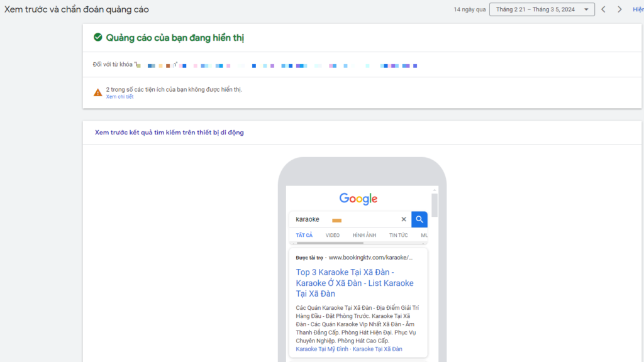Open the Xem chi tiết link
The image size is (644, 362).
119,97
